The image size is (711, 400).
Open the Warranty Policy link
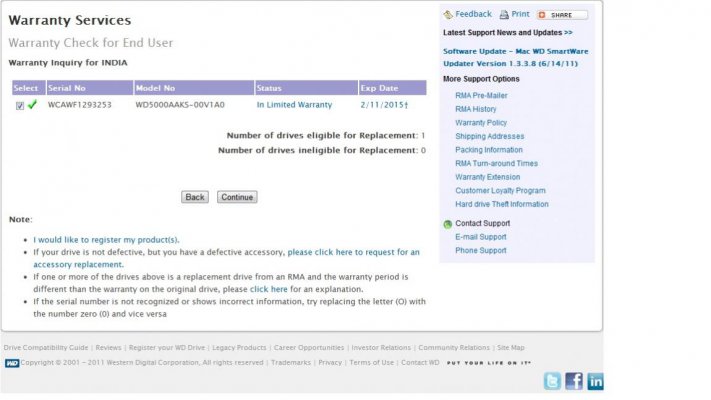click(x=481, y=123)
